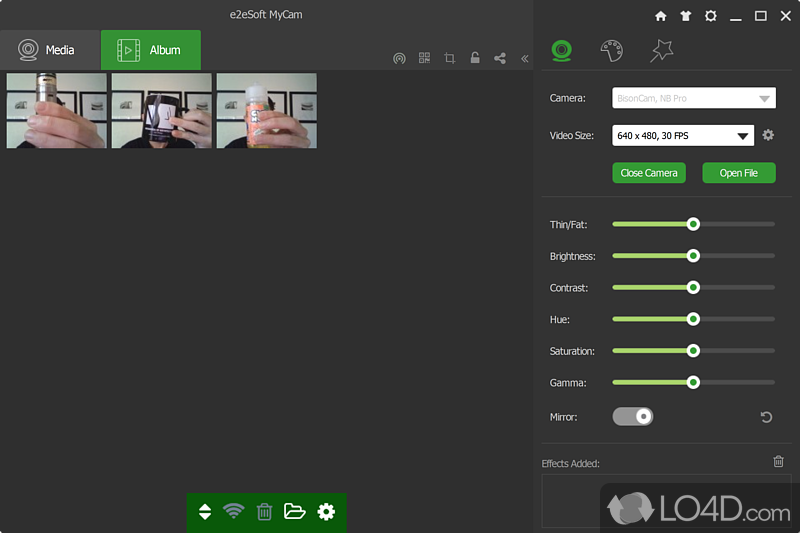
Task: Click the Open File button
Action: tap(738, 173)
